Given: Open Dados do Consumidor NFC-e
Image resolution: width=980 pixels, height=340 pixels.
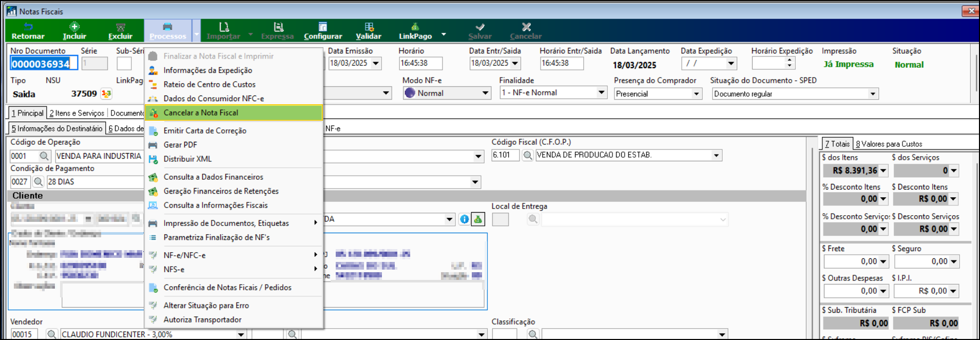Looking at the screenshot, I should click(234, 99).
